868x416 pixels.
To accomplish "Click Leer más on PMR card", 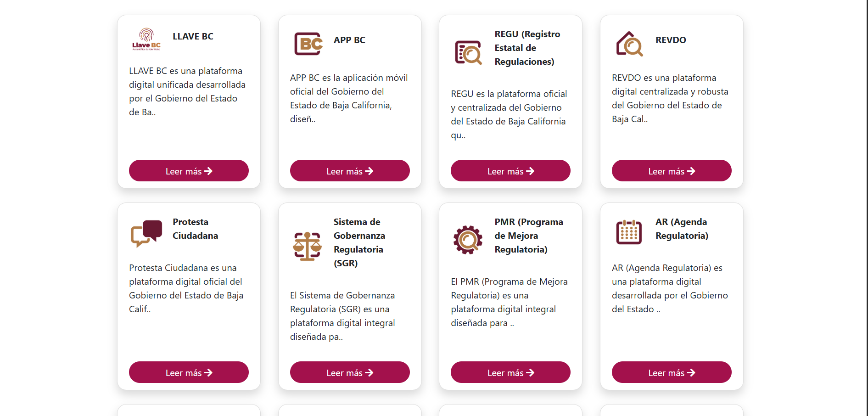I will (510, 372).
